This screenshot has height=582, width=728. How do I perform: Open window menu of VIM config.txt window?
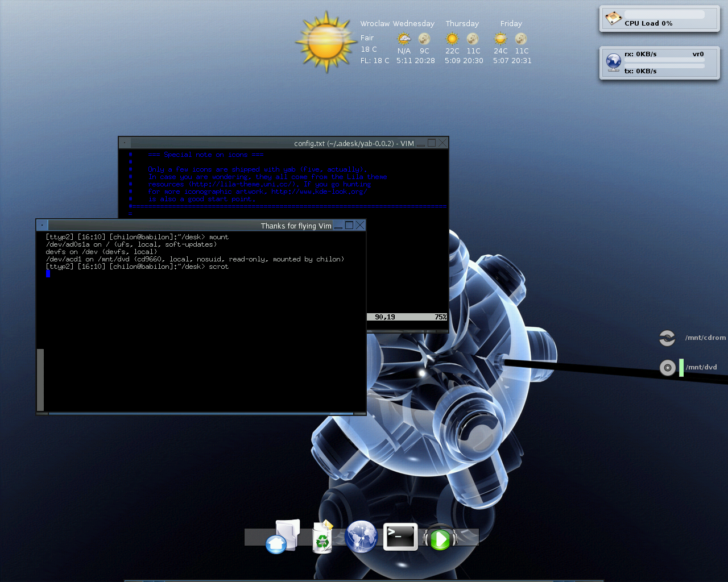click(125, 143)
